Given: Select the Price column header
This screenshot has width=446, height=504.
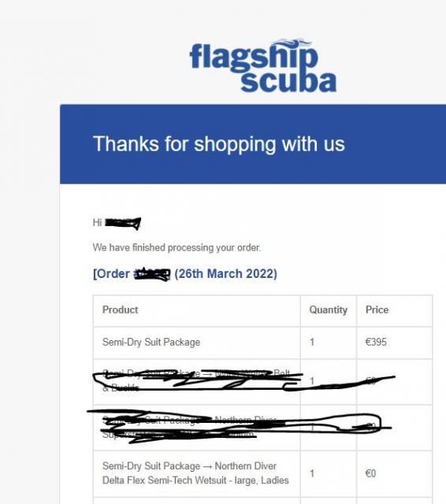Looking at the screenshot, I should pos(377,309).
